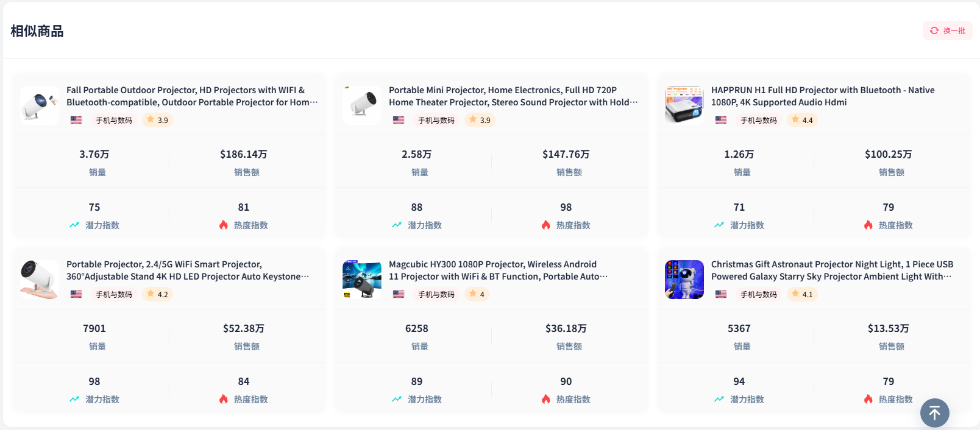Click the $186.14万 sales revenue figure
This screenshot has height=430, width=980.
tap(244, 154)
